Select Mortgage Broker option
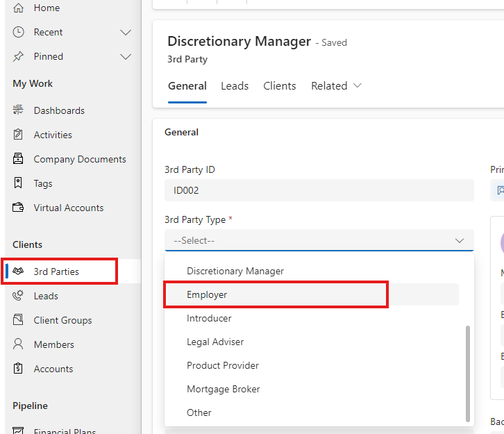Image resolution: width=504 pixels, height=434 pixels. (x=223, y=389)
